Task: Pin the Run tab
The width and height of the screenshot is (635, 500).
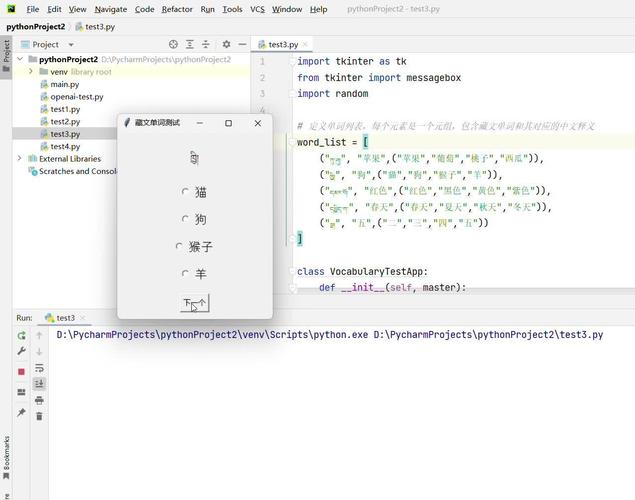Action: [21, 413]
